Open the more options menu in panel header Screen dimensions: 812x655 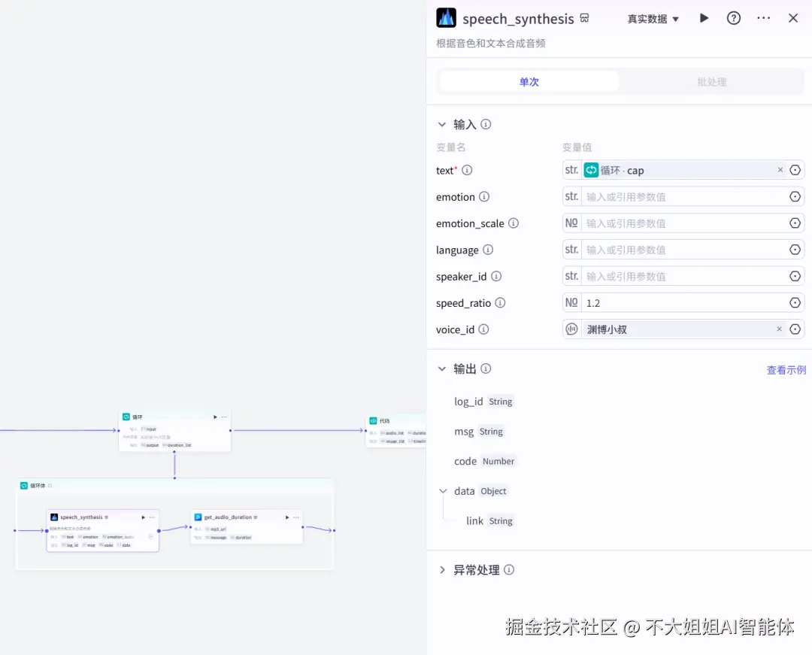coord(763,18)
